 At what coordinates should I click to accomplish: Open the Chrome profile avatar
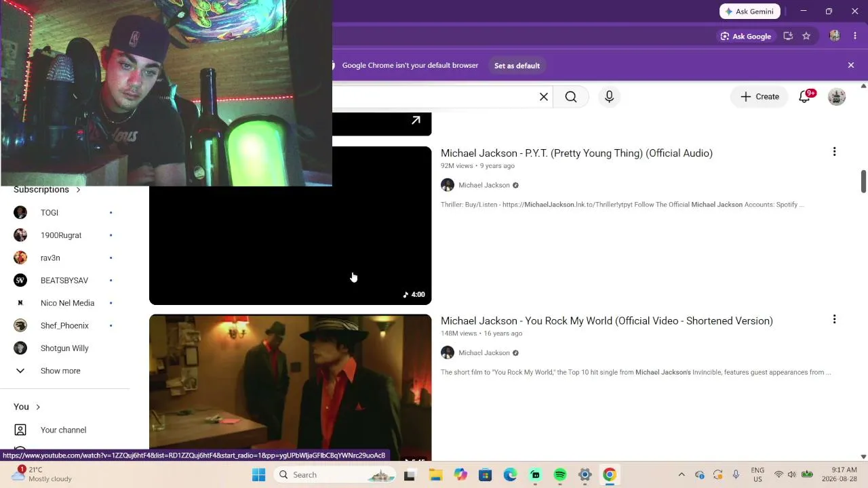coord(835,36)
